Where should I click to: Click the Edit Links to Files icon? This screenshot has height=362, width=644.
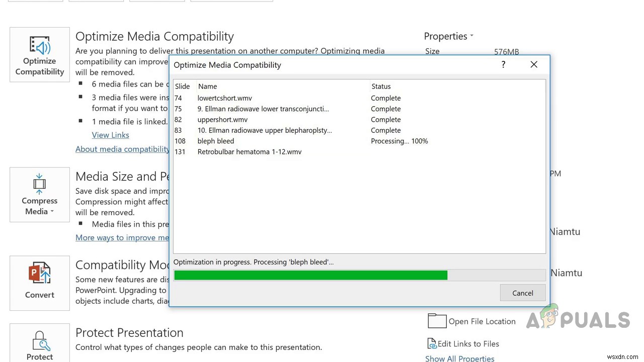[432, 343]
